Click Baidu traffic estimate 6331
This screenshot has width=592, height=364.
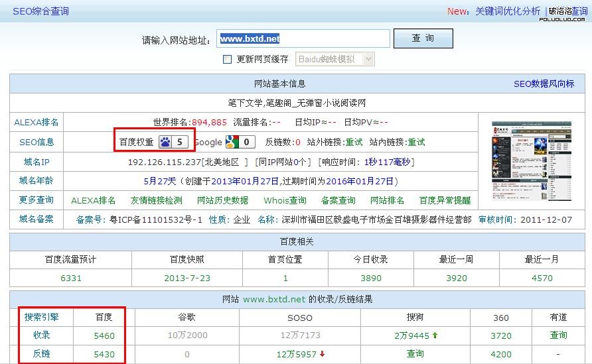[71, 278]
